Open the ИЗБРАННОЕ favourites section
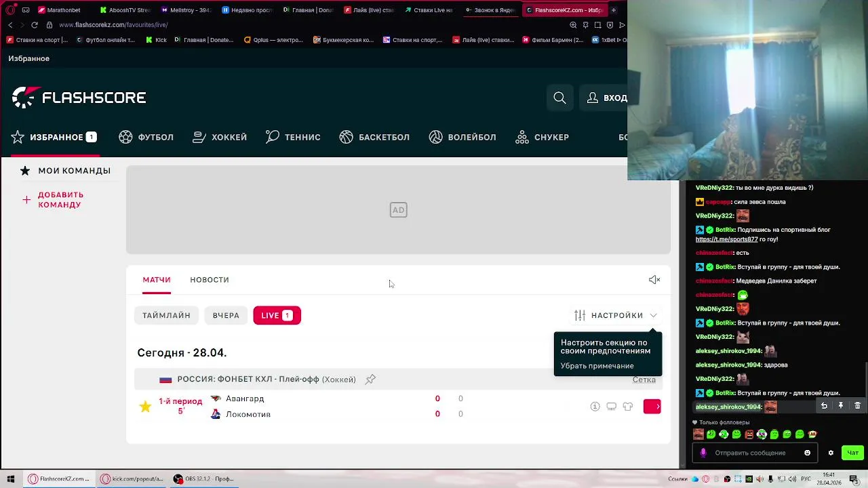 coord(54,137)
